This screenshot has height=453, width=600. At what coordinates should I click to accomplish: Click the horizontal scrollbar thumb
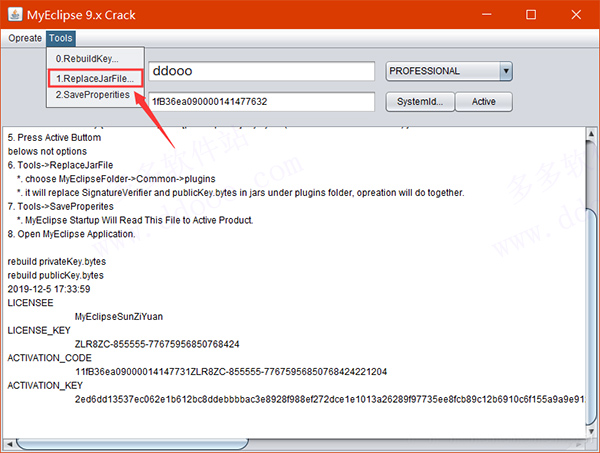point(132,444)
